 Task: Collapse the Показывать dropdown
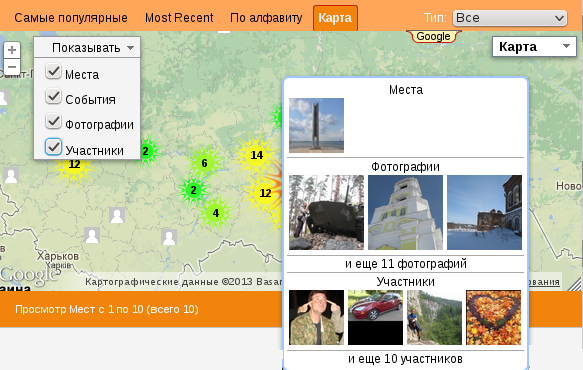87,47
